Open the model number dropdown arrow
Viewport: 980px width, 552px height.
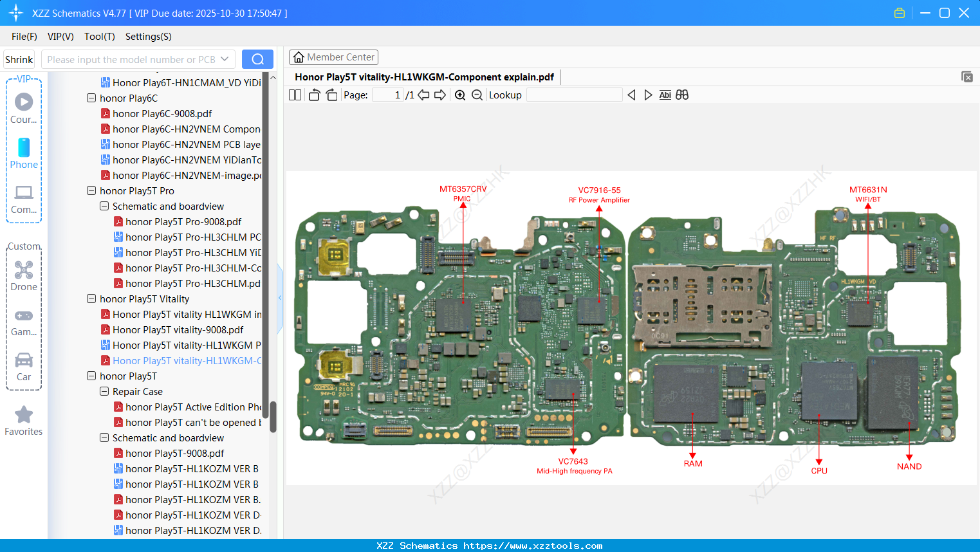[225, 59]
